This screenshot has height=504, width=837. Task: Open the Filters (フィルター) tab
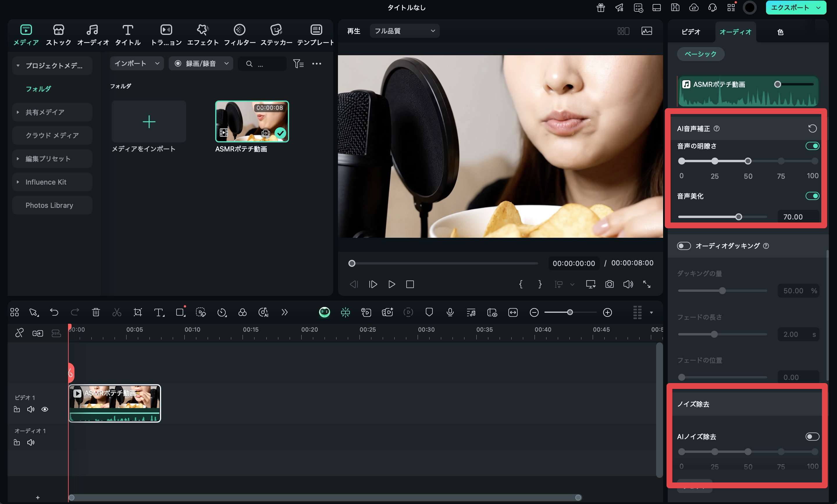pyautogui.click(x=239, y=35)
